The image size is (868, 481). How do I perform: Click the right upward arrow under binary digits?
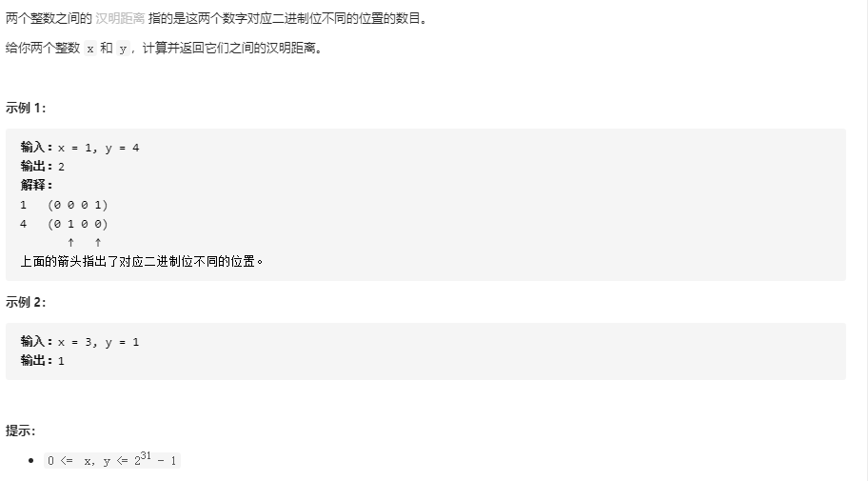(x=98, y=242)
